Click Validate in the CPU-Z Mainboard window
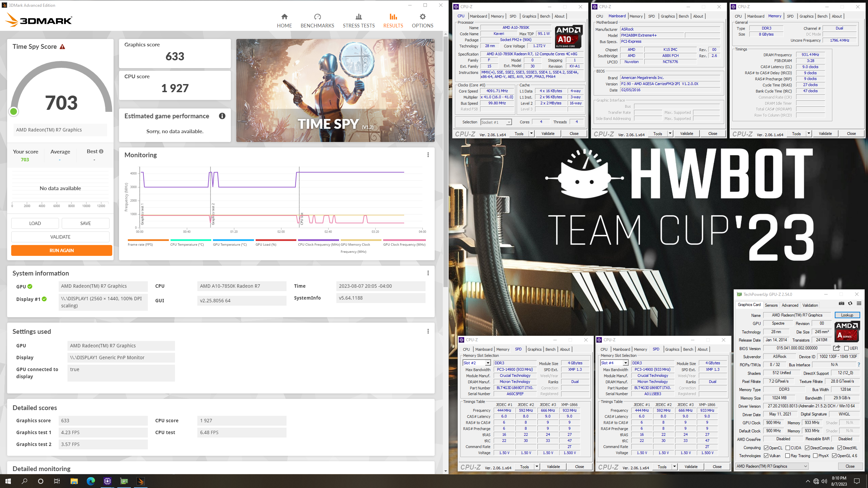The image size is (868, 488). click(x=687, y=134)
